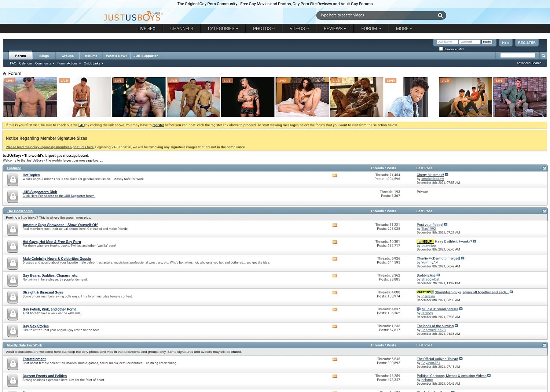
Task: Open the RSS feed icon for Entertainment
Action: (x=335, y=359)
